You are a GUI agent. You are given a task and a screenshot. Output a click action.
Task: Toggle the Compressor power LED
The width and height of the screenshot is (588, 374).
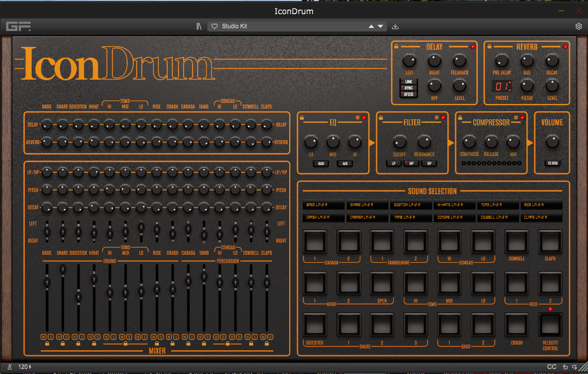[522, 118]
